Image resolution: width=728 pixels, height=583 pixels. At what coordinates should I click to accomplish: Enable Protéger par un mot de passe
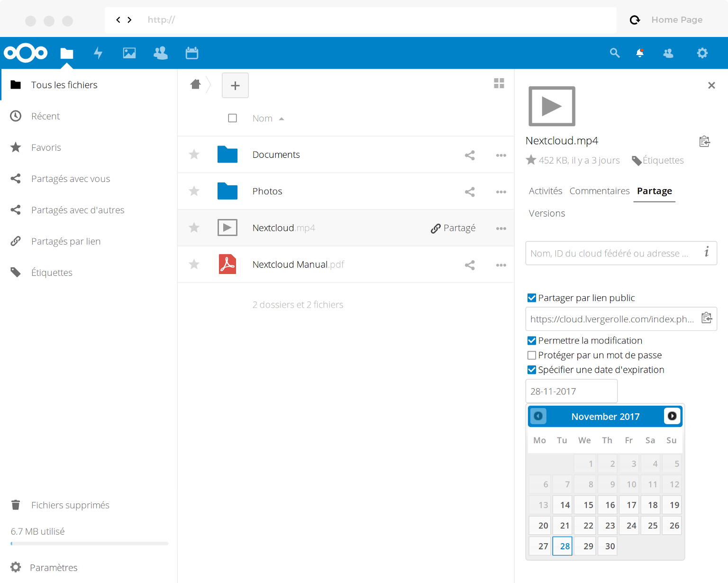point(532,355)
